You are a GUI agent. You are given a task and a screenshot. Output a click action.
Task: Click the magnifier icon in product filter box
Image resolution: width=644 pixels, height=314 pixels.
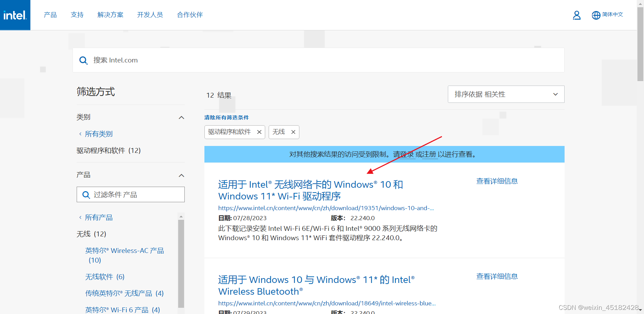click(86, 195)
